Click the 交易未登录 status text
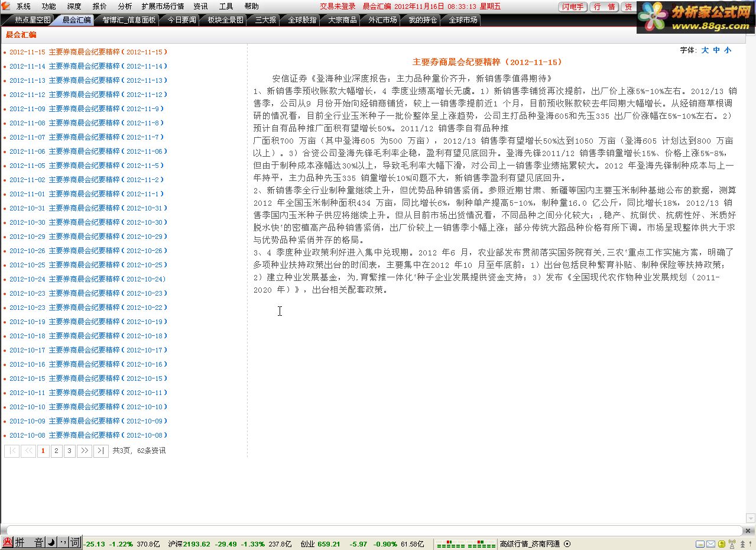This screenshot has height=550, width=756. click(x=338, y=7)
